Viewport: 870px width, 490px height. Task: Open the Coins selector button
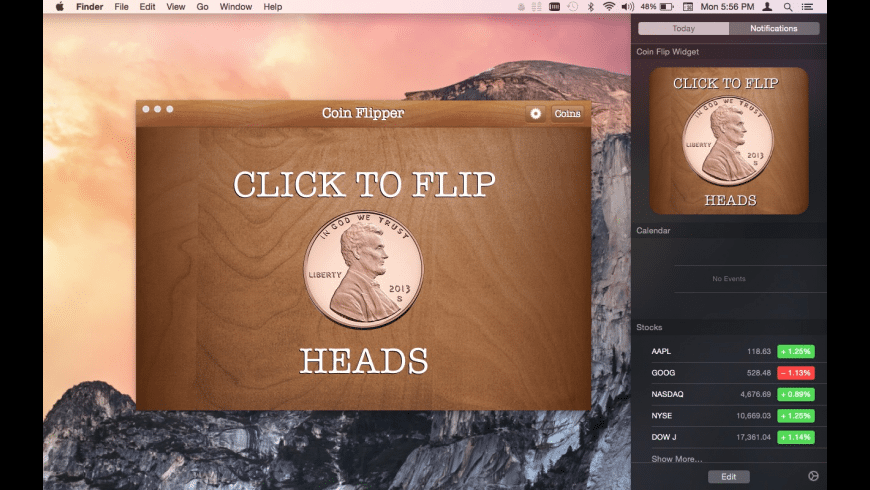(567, 113)
